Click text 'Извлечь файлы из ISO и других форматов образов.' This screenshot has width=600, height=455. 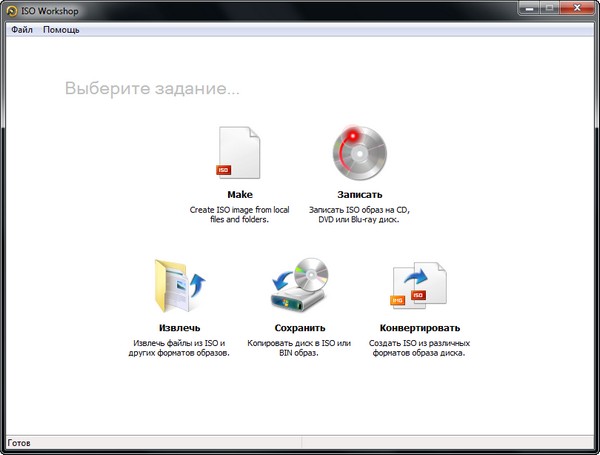point(179,348)
